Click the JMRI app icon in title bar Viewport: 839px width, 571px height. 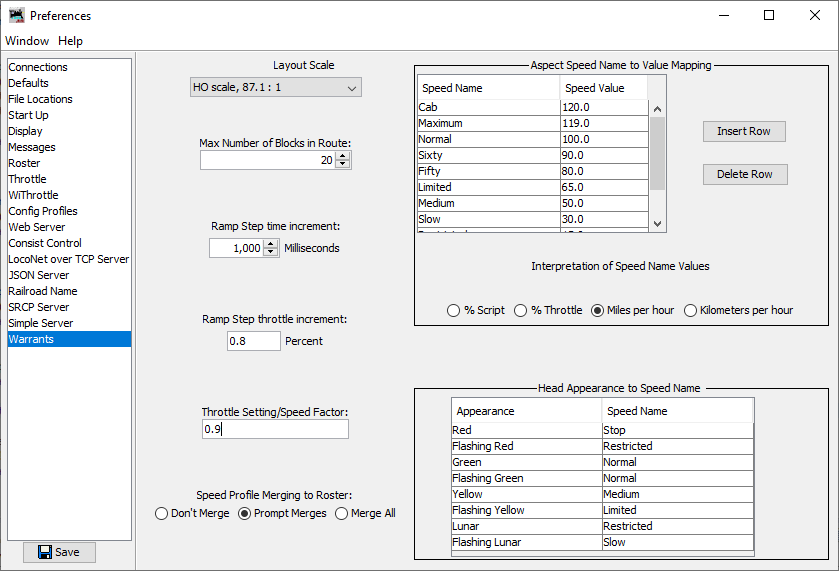pyautogui.click(x=16, y=15)
